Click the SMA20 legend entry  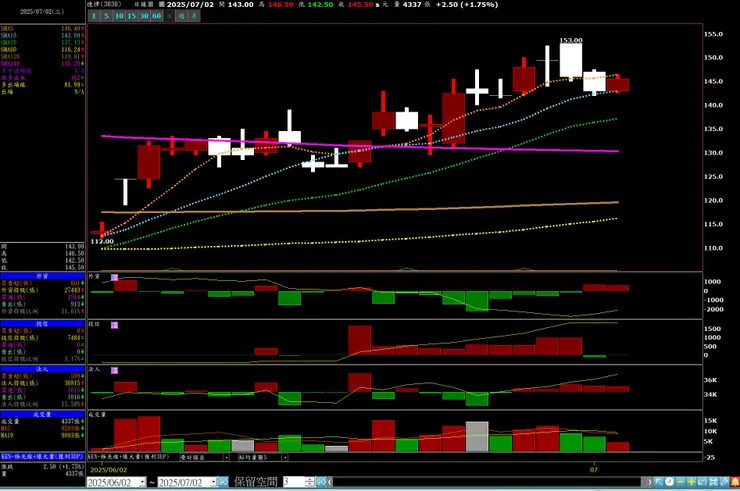pyautogui.click(x=42, y=42)
